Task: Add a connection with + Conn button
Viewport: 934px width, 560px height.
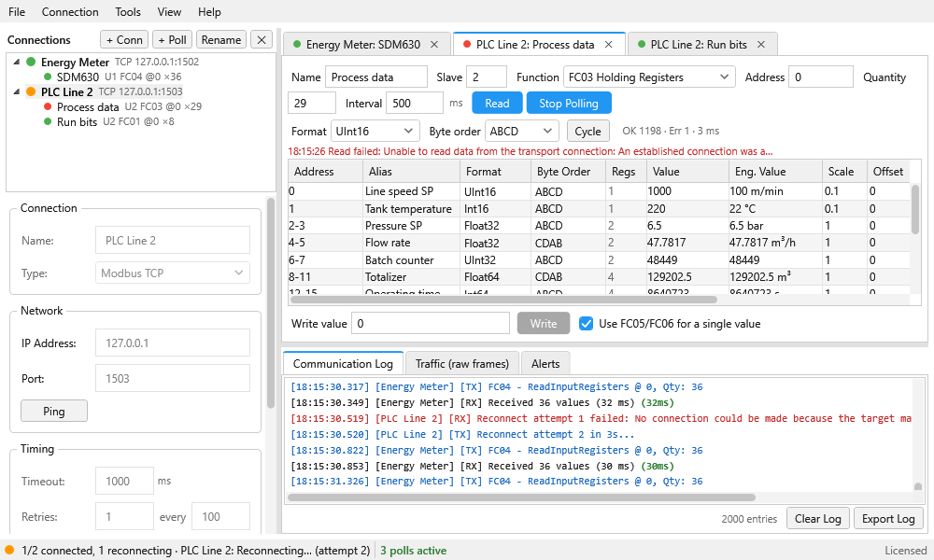Action: pyautogui.click(x=124, y=40)
